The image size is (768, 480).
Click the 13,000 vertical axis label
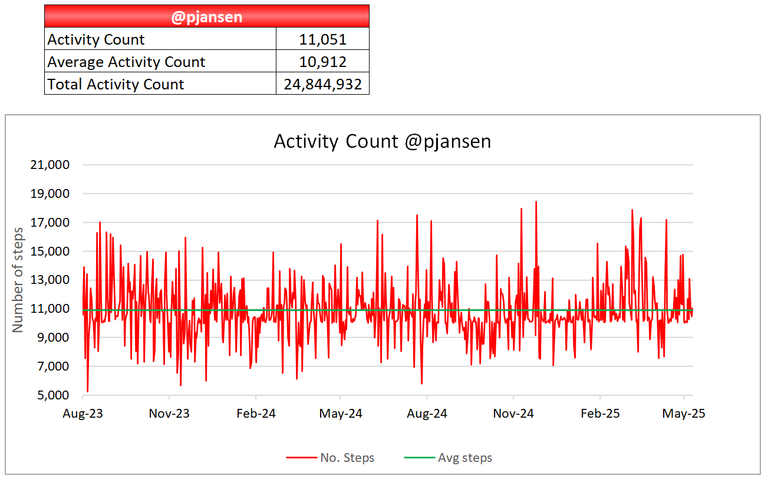click(49, 280)
